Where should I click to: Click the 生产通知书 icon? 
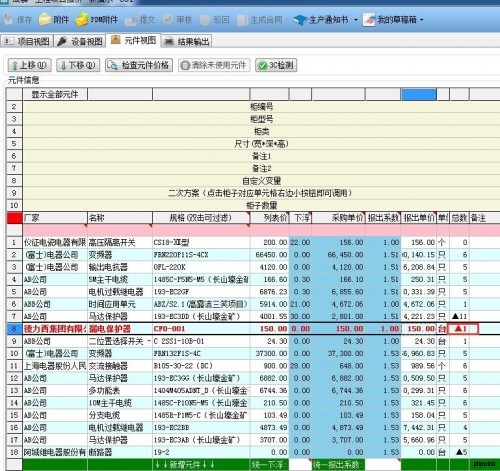[300, 20]
